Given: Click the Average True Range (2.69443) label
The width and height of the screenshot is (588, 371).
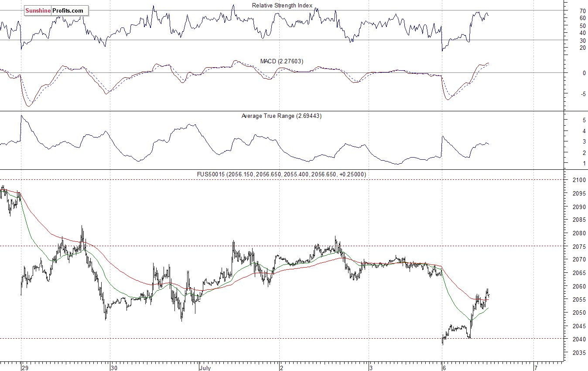Looking at the screenshot, I should (281, 116).
